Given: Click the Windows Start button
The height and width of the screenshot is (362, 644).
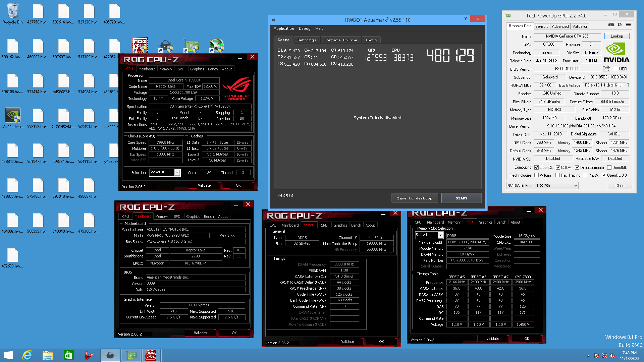Looking at the screenshot, I should tap(8, 355).
